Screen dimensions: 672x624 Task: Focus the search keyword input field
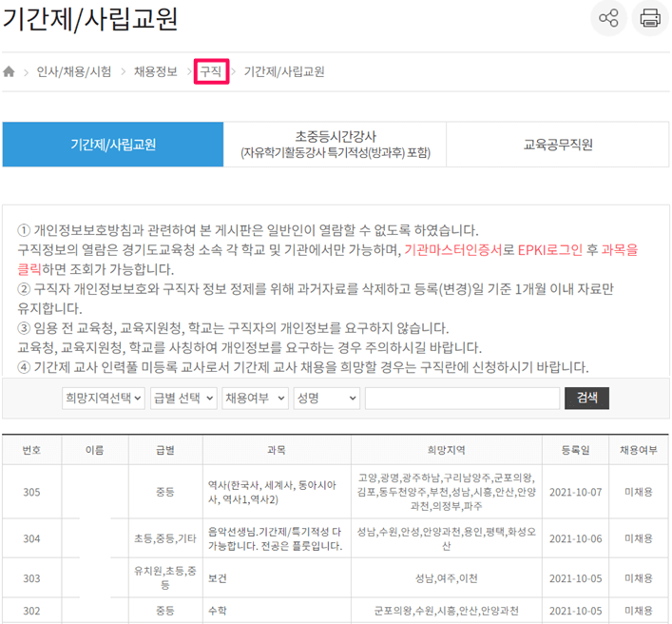[x=463, y=399]
